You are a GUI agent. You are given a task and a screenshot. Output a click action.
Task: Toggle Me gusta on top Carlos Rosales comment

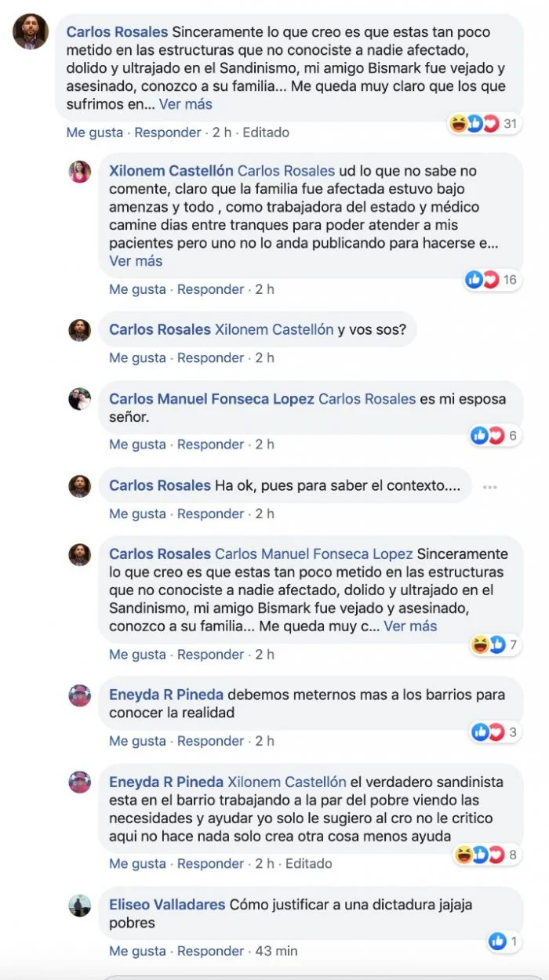(x=95, y=132)
